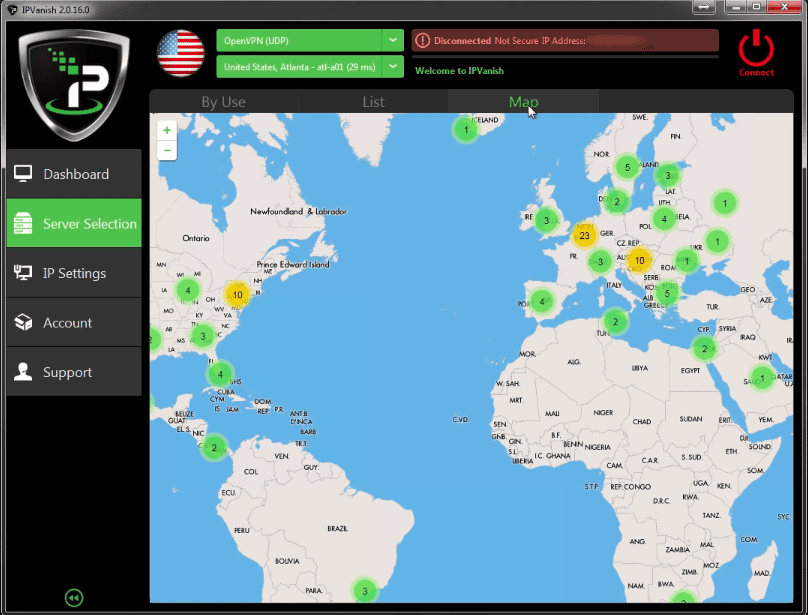Select the 3-server cluster near Latvia
Image resolution: width=808 pixels, height=615 pixels.
coord(668,175)
